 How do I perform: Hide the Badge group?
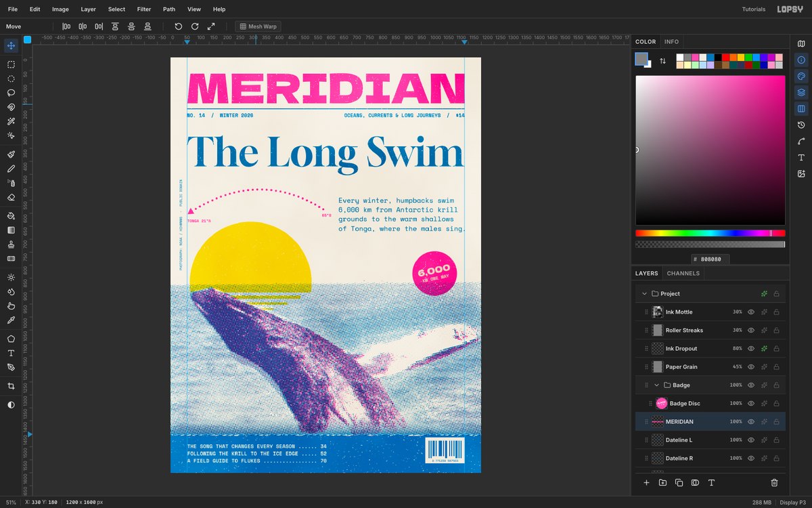[750, 385]
